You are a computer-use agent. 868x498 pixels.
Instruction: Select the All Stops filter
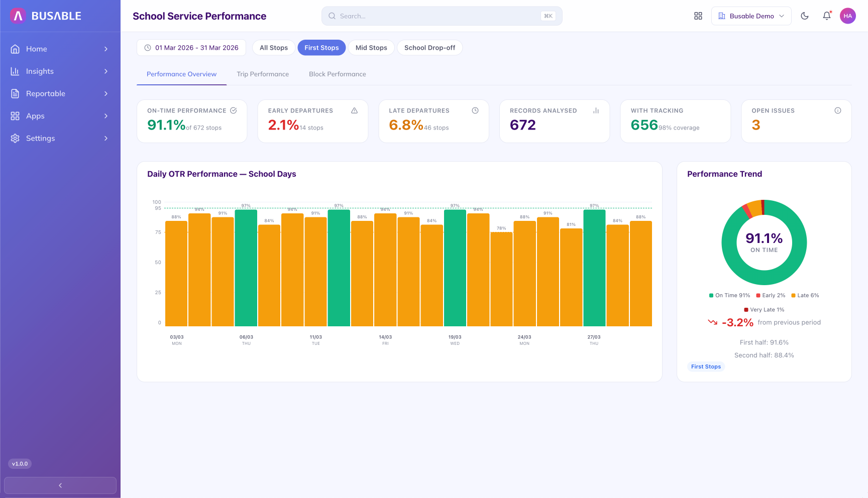[x=274, y=48]
